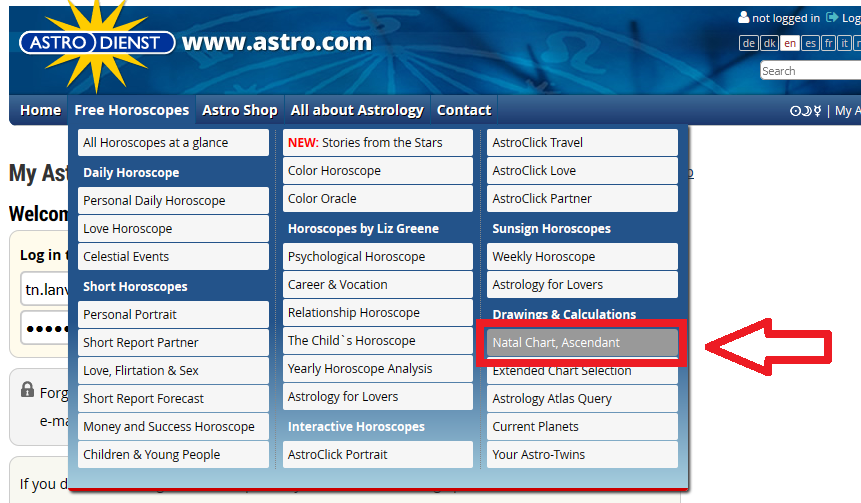
Task: Open Your Astro-Twins
Action: click(x=582, y=455)
